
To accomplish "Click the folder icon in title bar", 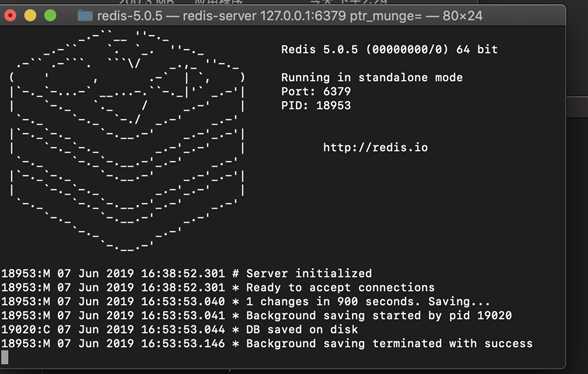I will point(85,16).
